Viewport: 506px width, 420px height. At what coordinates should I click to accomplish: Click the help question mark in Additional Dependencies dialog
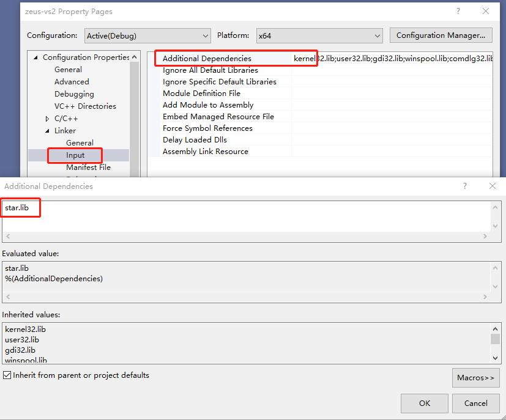(465, 186)
